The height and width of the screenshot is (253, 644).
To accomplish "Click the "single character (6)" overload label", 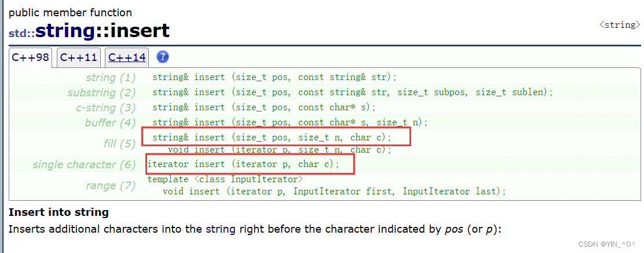I will (x=84, y=165).
